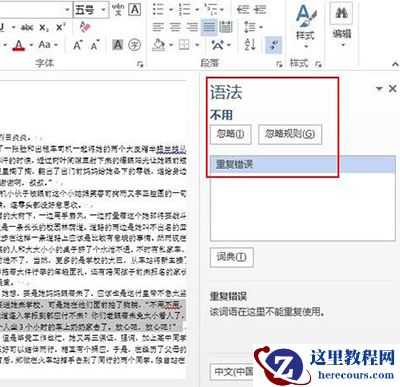400x387 pixels.
Task: Collapse the ribbon with the chevron
Action: [x=395, y=64]
